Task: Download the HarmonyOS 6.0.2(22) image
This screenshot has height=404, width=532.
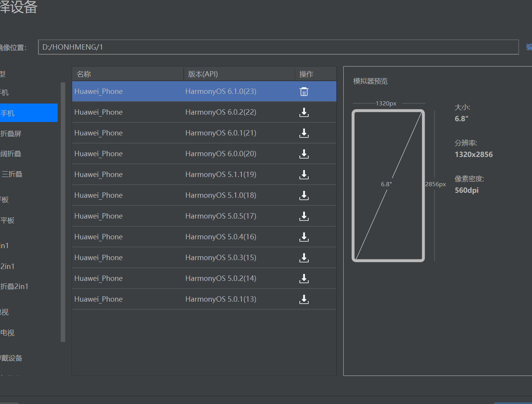Action: point(304,112)
